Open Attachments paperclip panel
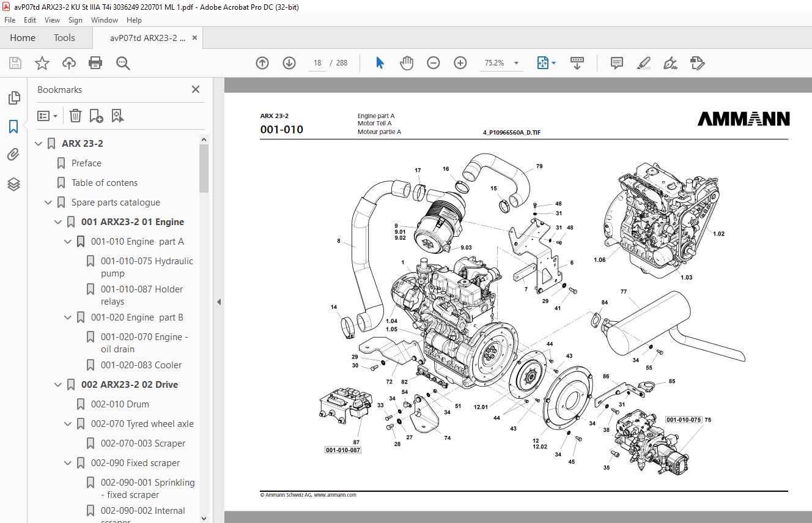812x523 pixels. point(13,155)
